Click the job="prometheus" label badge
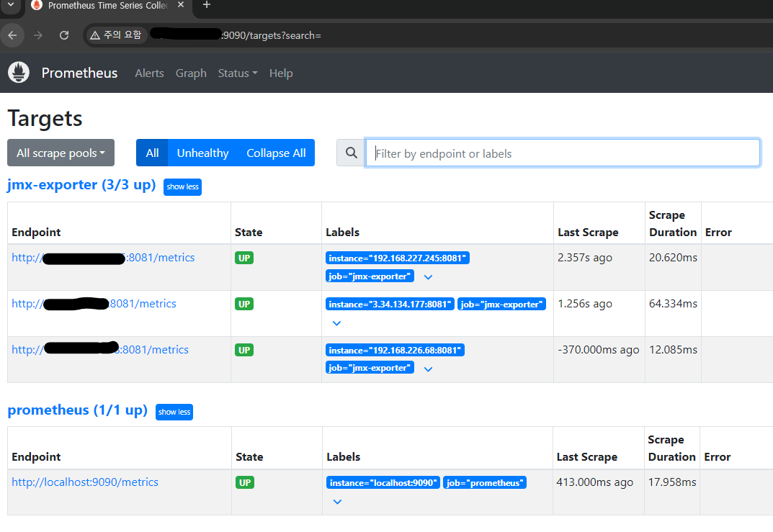This screenshot has width=773, height=532. [485, 483]
